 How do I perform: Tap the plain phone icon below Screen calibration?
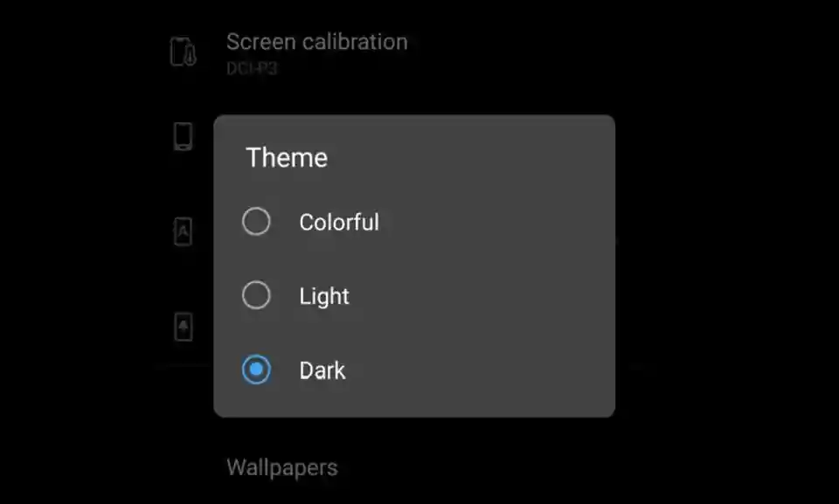[x=183, y=136]
